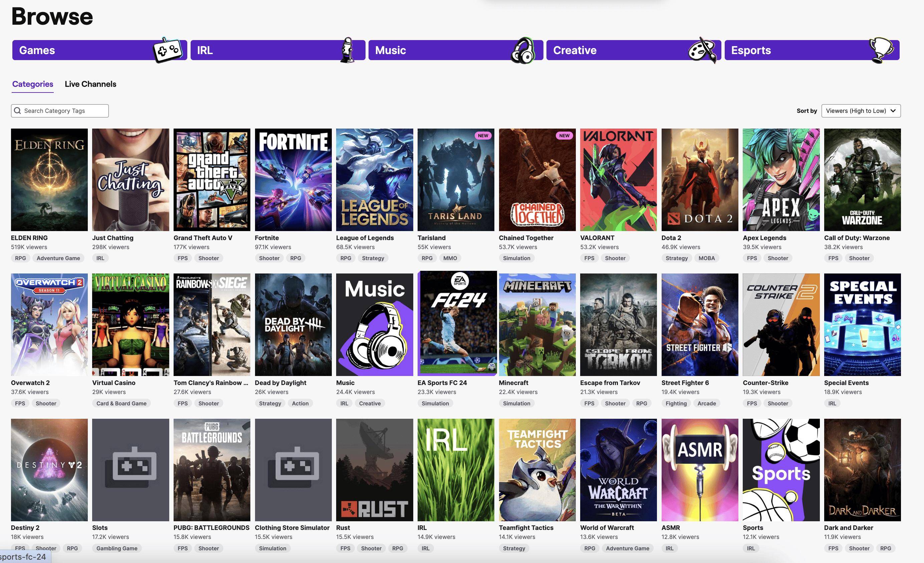Open the Viewers High to Low dropdown

pos(860,111)
